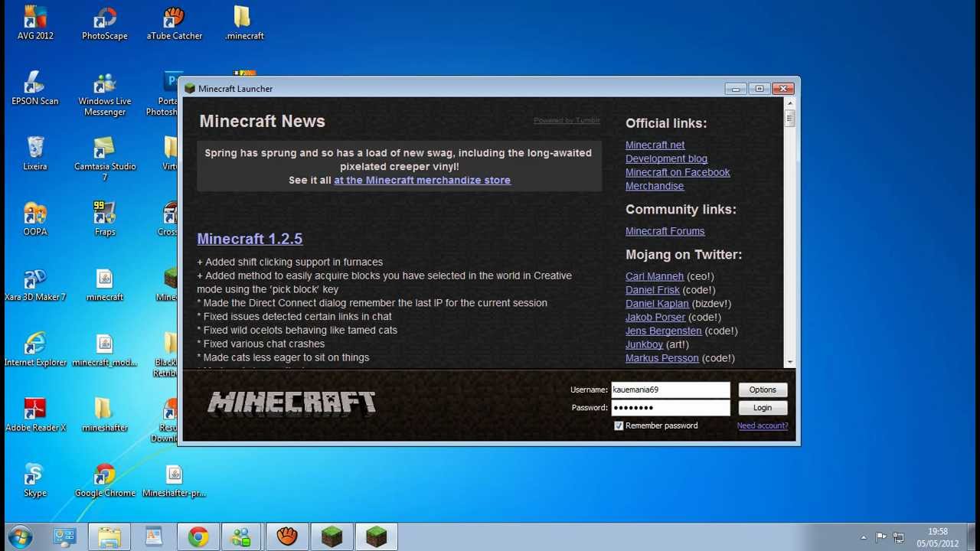This screenshot has height=551, width=980.
Task: Open Windows Live Messenger from the taskbar
Action: point(243,536)
